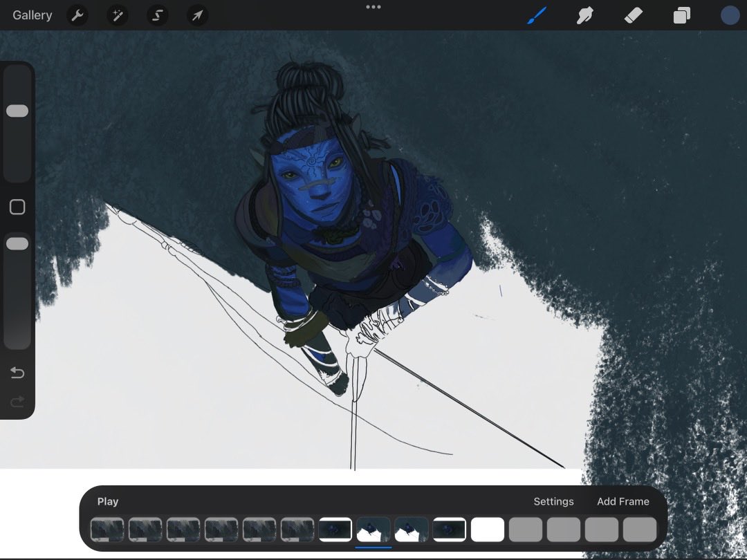
Task: Select the Paint brush tool
Action: (x=537, y=15)
